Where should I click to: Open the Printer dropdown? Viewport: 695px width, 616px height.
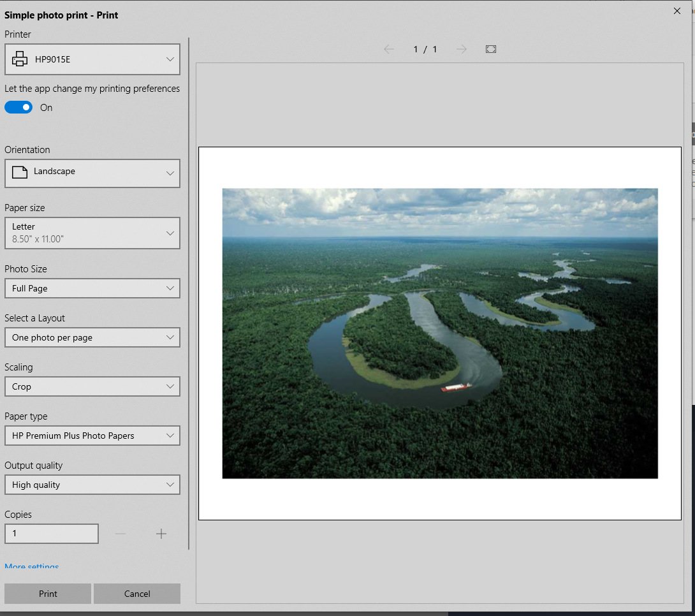[x=92, y=59]
